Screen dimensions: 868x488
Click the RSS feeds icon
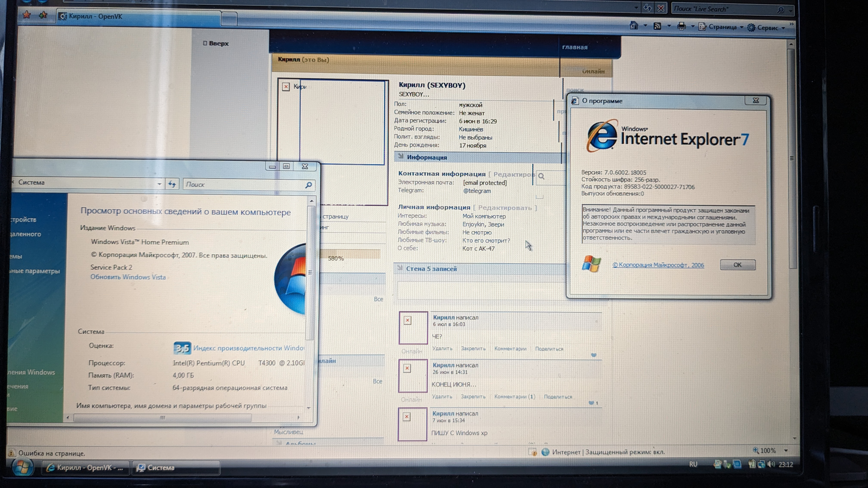[657, 26]
